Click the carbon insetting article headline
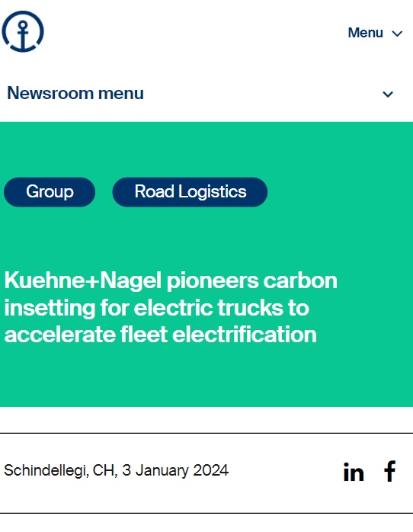The image size is (413, 532). 171,307
